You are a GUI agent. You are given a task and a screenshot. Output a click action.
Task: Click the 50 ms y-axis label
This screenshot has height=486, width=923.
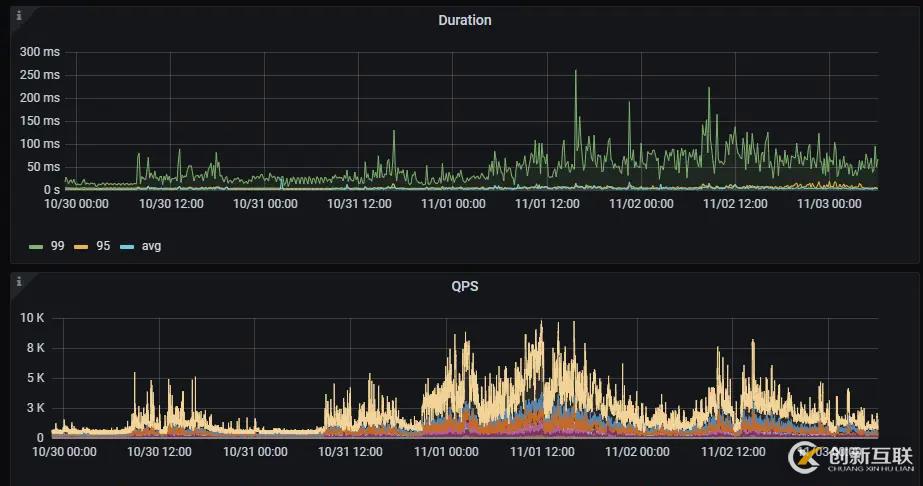tap(44, 167)
